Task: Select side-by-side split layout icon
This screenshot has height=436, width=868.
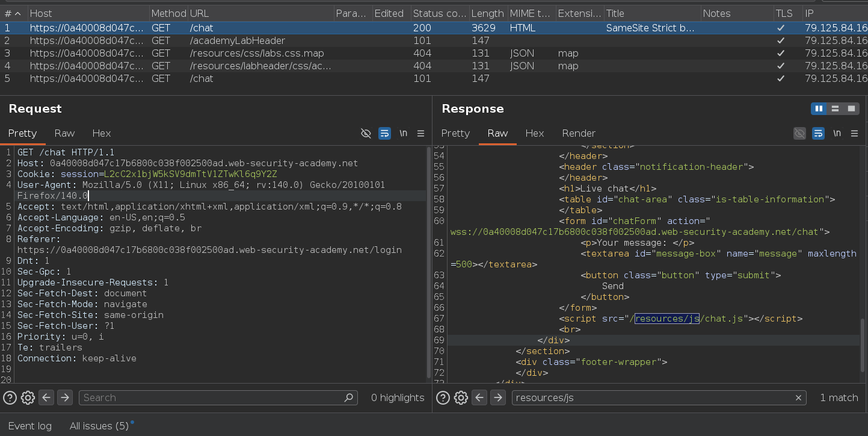Action: [x=819, y=109]
